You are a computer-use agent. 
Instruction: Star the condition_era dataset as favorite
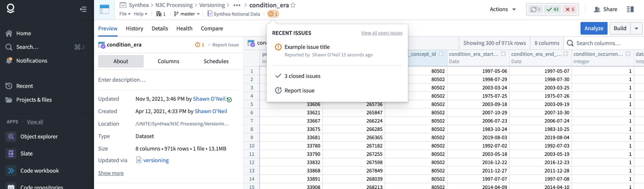[x=293, y=5]
